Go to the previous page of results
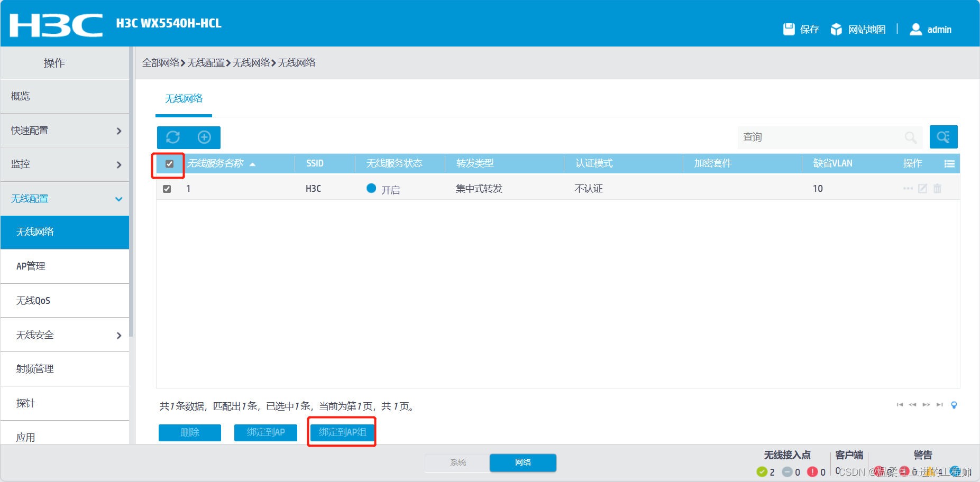This screenshot has height=482, width=980. pos(912,405)
